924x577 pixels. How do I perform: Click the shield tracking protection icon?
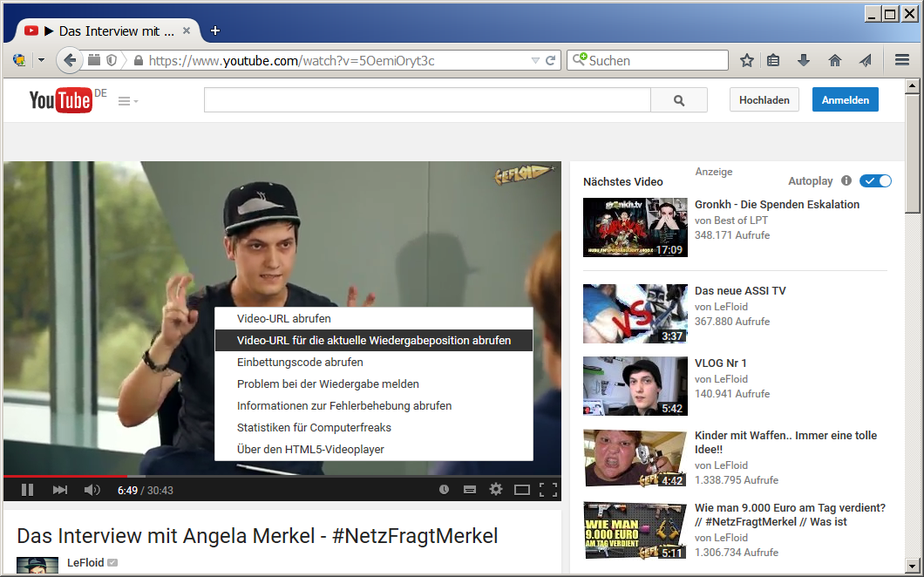[x=112, y=60]
